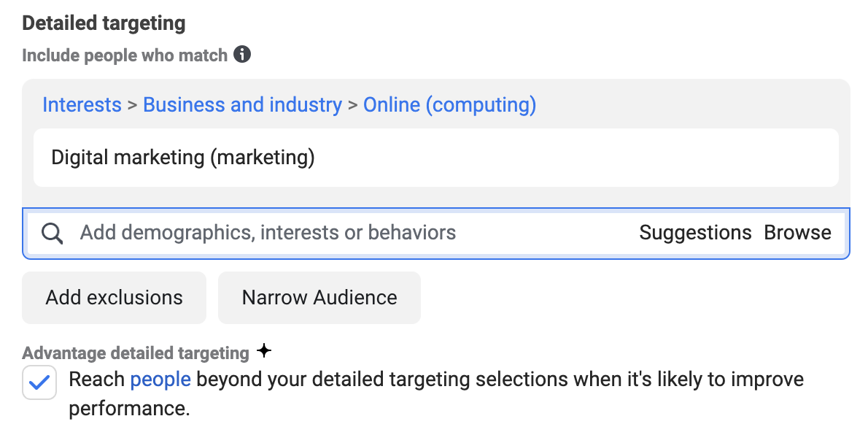Screen dimensions: 868x435
Task: Click the Narrow Audience button
Action: [x=319, y=298]
